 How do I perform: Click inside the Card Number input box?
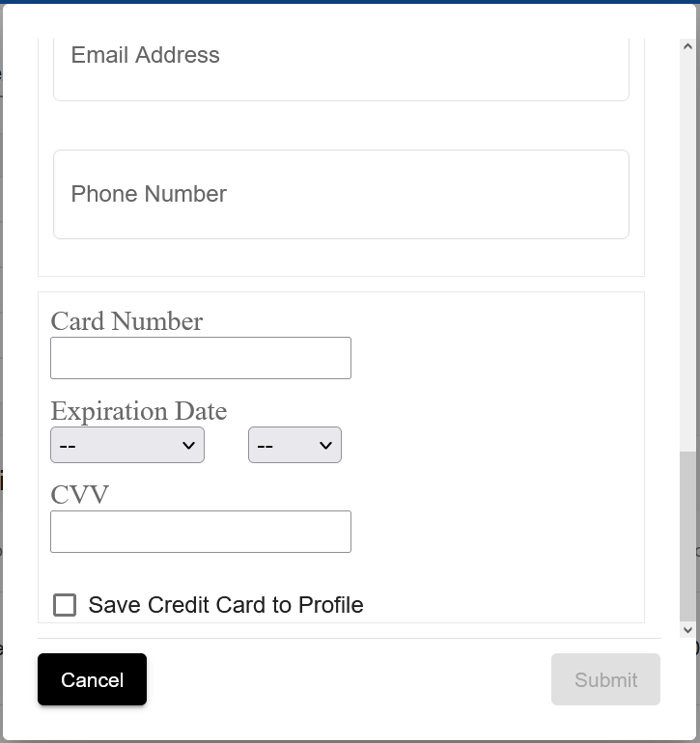[201, 358]
